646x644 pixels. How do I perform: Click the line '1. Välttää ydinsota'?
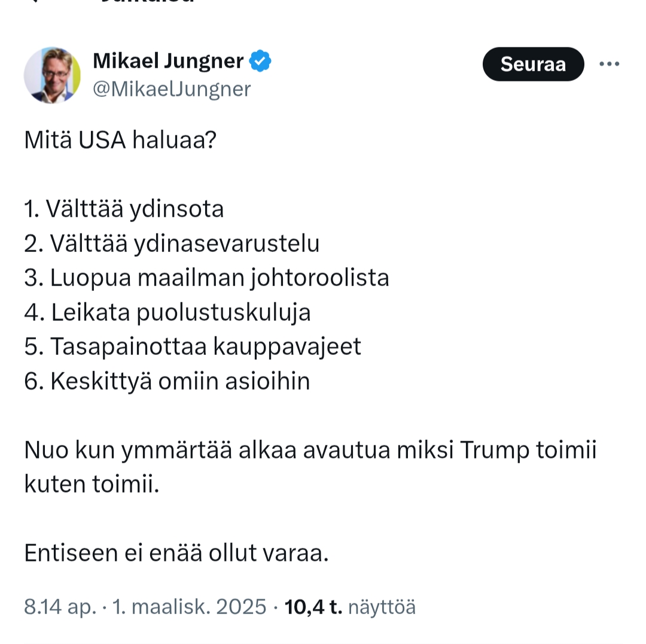pyautogui.click(x=124, y=209)
